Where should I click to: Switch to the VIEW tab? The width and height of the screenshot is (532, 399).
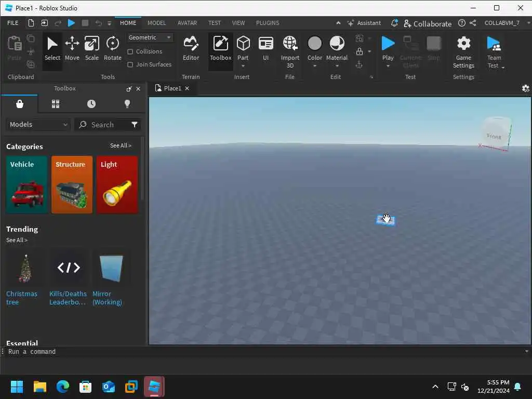coord(238,23)
